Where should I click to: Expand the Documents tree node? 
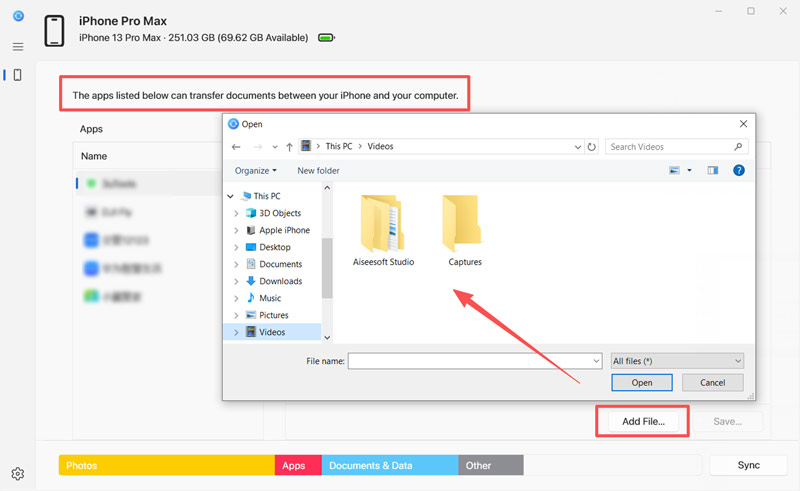236,264
